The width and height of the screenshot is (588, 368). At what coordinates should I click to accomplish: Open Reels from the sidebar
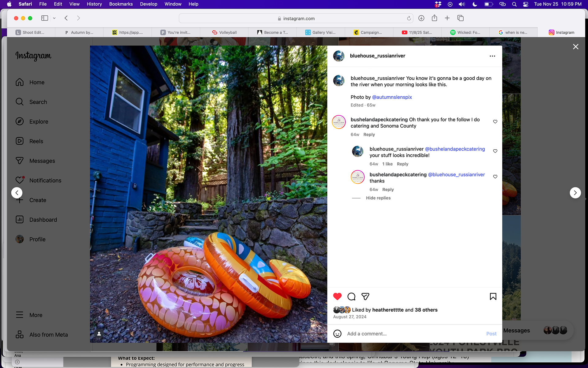pyautogui.click(x=36, y=141)
